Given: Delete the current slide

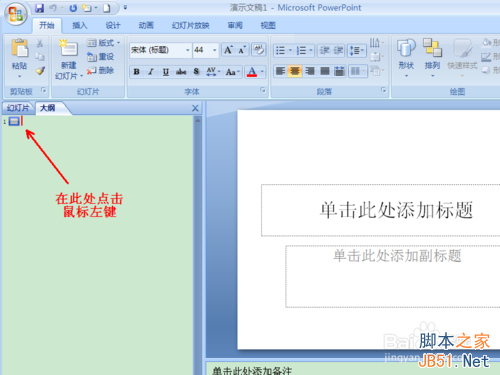Looking at the screenshot, I should (100, 71).
